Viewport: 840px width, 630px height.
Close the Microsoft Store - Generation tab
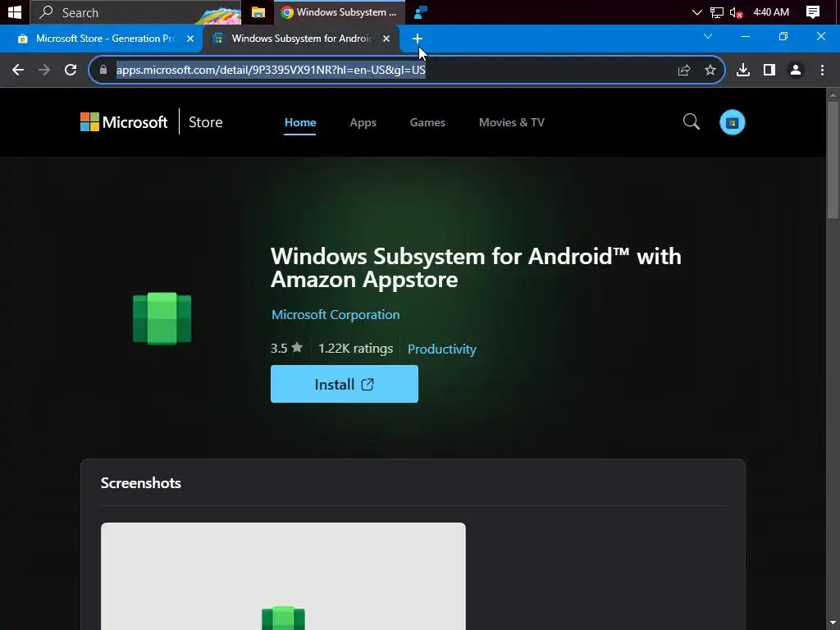point(190,39)
